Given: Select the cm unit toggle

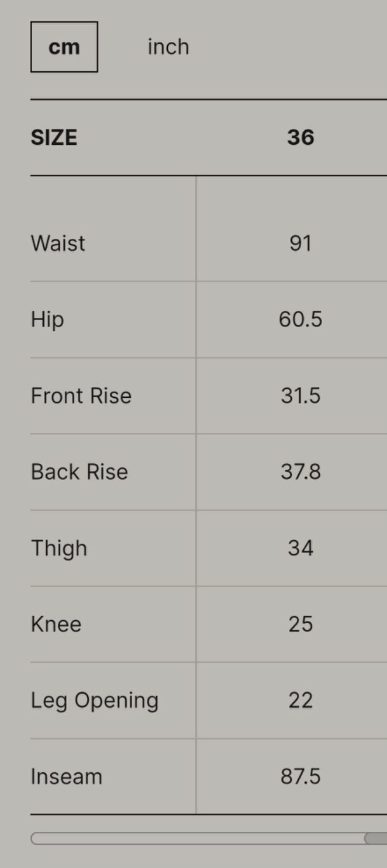Looking at the screenshot, I should coord(64,47).
